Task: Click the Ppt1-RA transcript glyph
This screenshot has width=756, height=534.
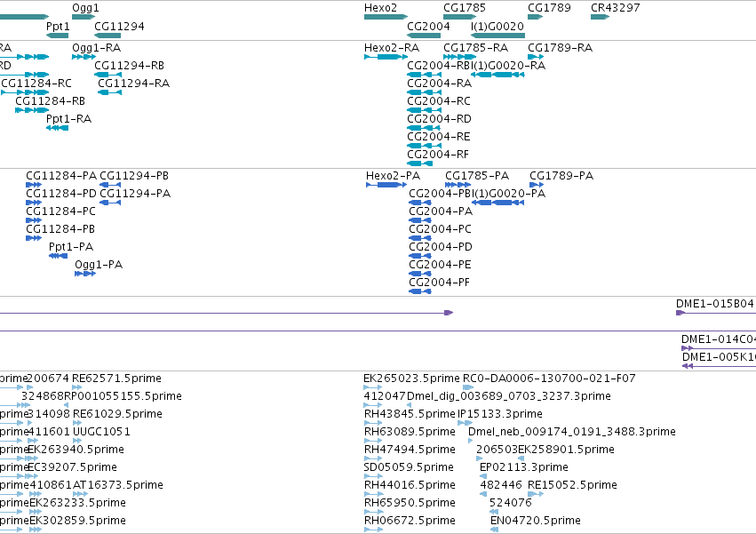Action: [x=58, y=128]
